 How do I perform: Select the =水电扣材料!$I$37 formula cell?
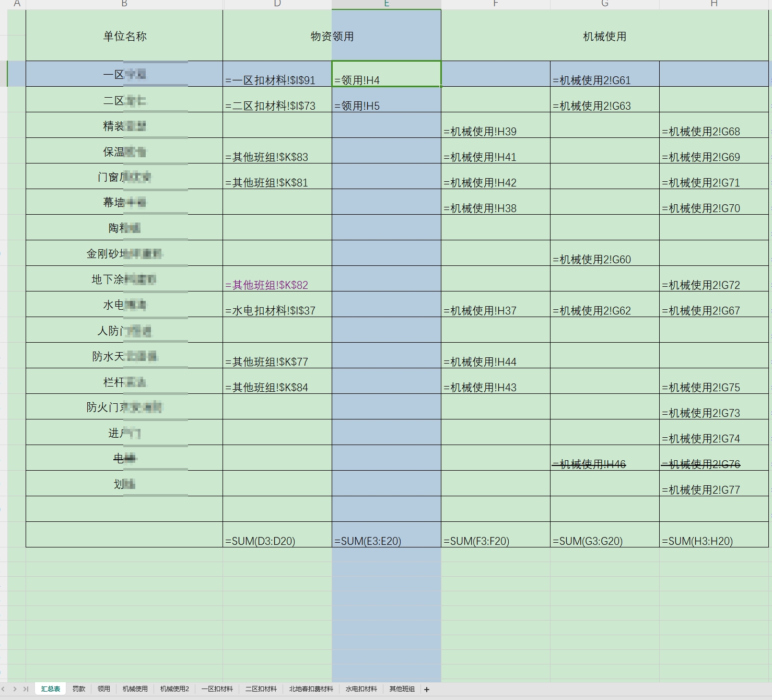[x=277, y=305]
